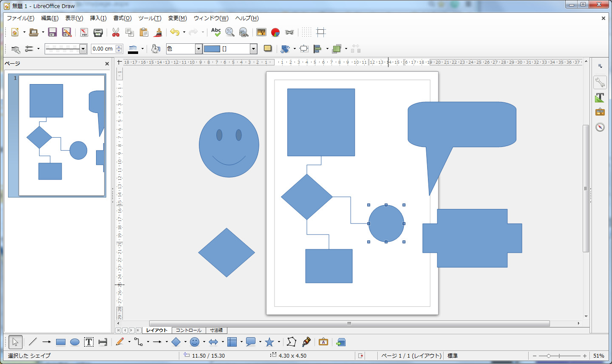Screen dimensions: 612x364
Task: Select the Callouts speech bubble tool
Action: [x=251, y=342]
